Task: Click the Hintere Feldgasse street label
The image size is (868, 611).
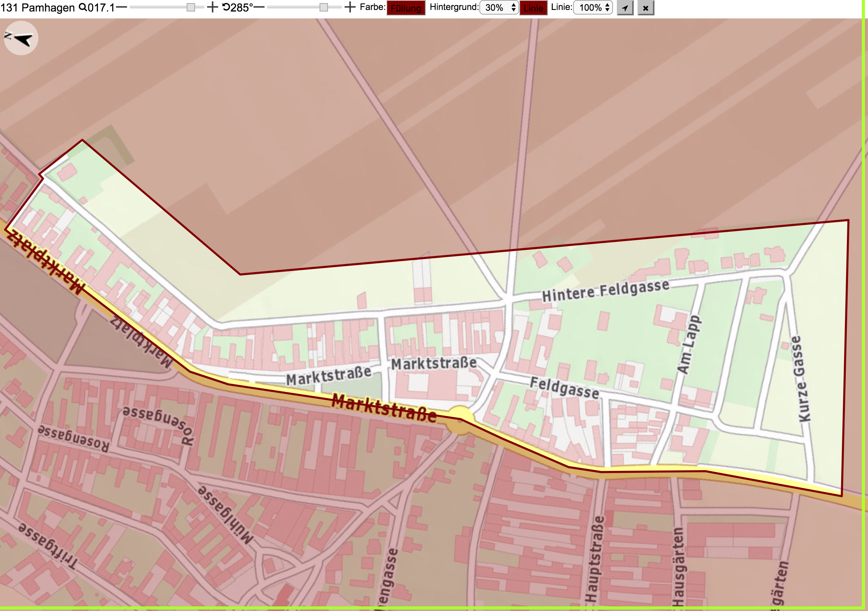Action: 605,291
